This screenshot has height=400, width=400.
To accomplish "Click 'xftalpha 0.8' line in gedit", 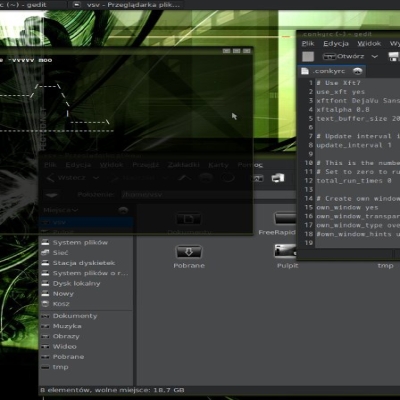I will tap(343, 110).
